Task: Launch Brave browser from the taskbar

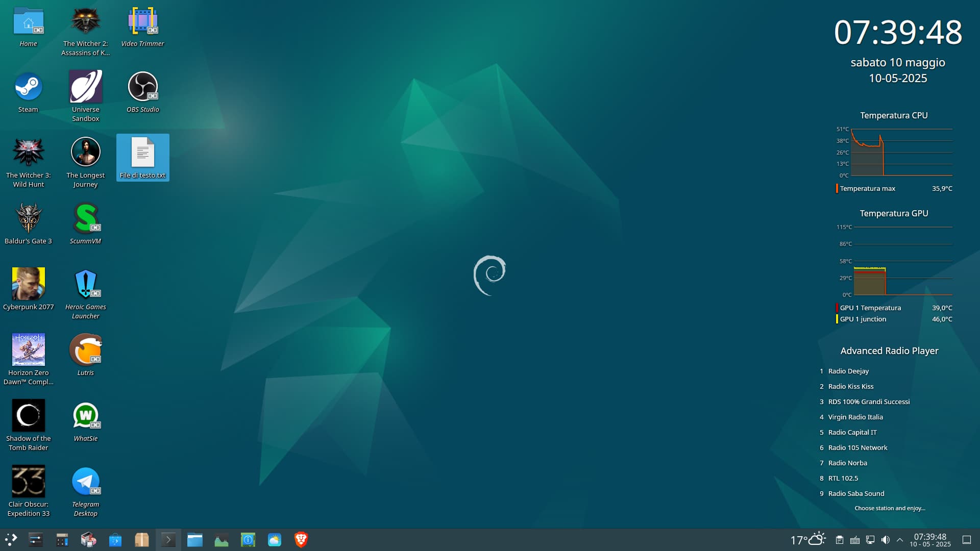Action: [x=301, y=540]
